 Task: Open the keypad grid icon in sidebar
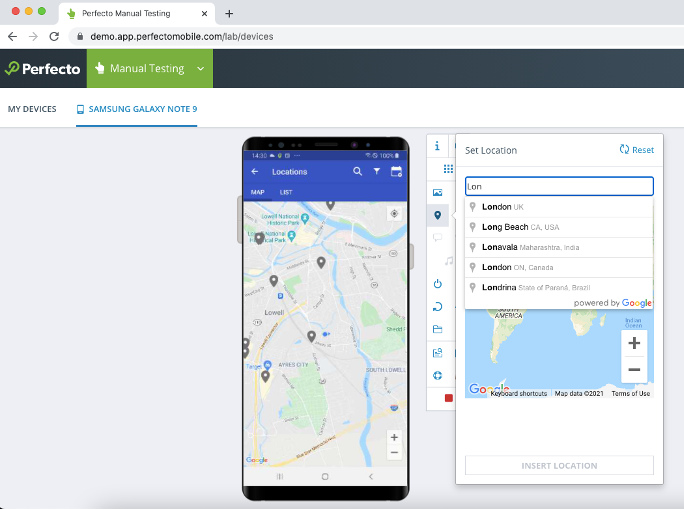(448, 169)
